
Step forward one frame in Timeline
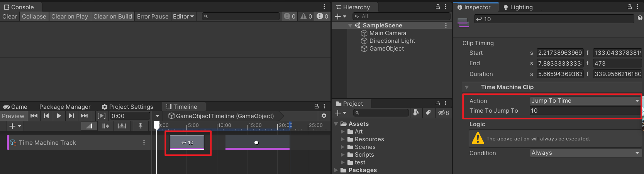pos(71,116)
